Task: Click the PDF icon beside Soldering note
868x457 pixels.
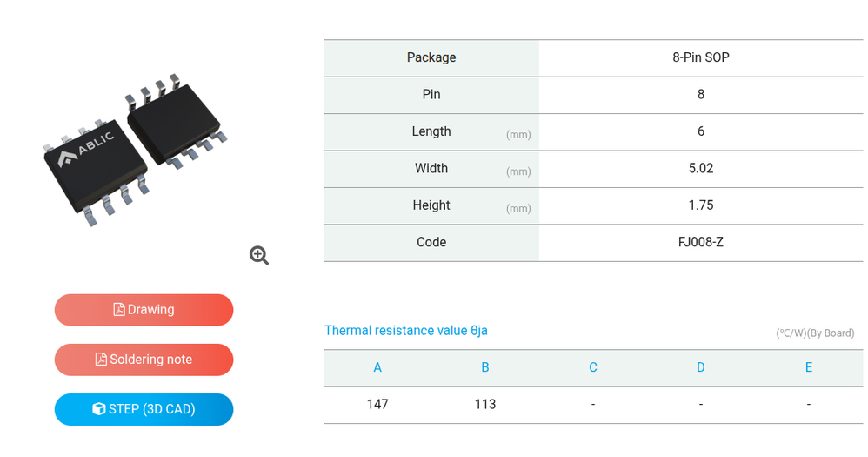Action: (101, 360)
